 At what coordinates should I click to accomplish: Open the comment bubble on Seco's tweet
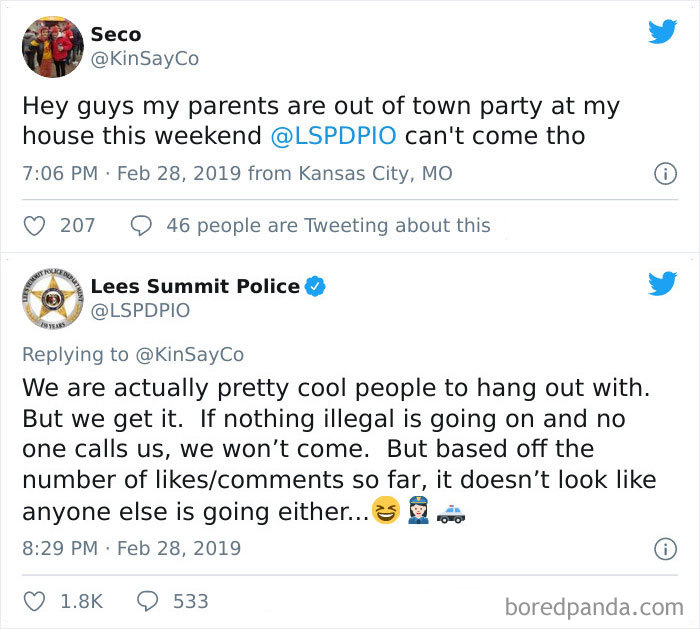pyautogui.click(x=141, y=225)
